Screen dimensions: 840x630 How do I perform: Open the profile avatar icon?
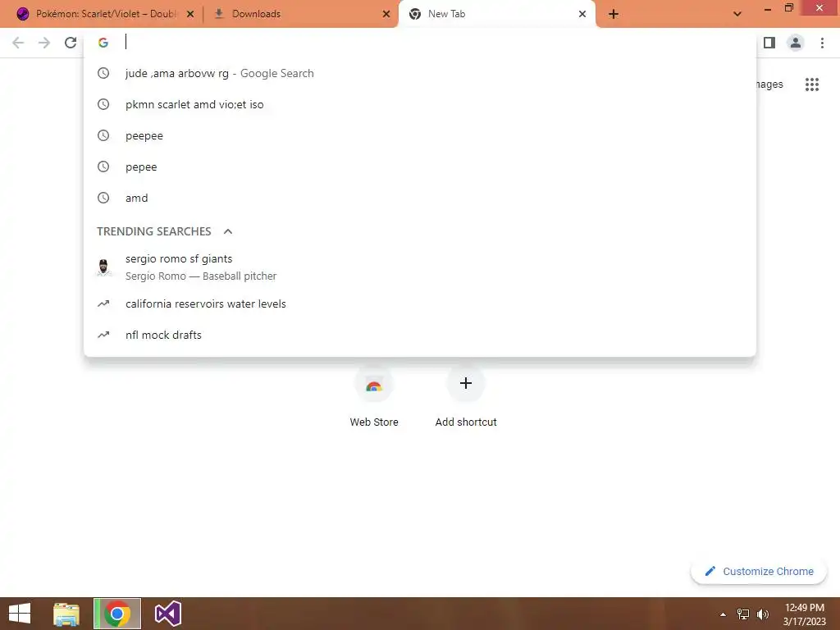click(x=796, y=43)
